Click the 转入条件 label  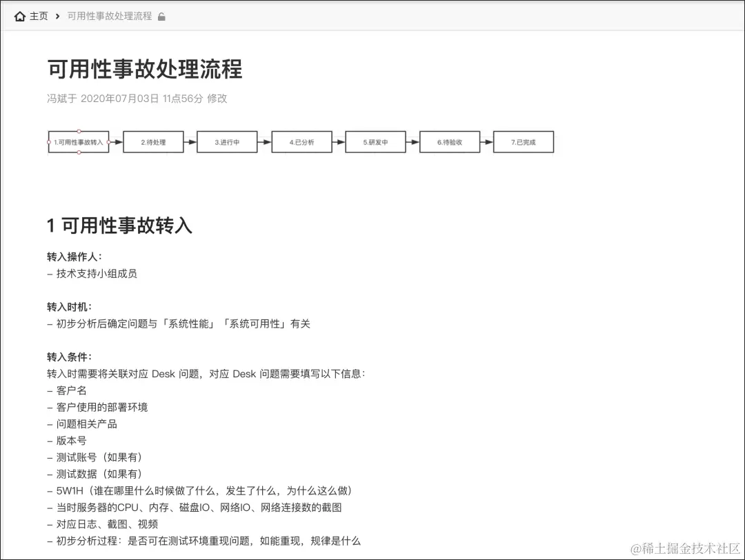(70, 357)
